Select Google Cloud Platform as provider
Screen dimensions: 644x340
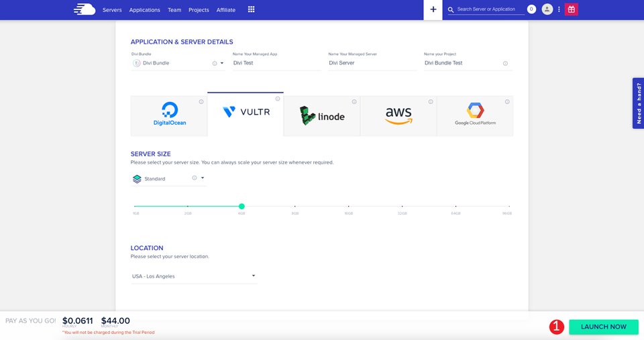pyautogui.click(x=475, y=116)
